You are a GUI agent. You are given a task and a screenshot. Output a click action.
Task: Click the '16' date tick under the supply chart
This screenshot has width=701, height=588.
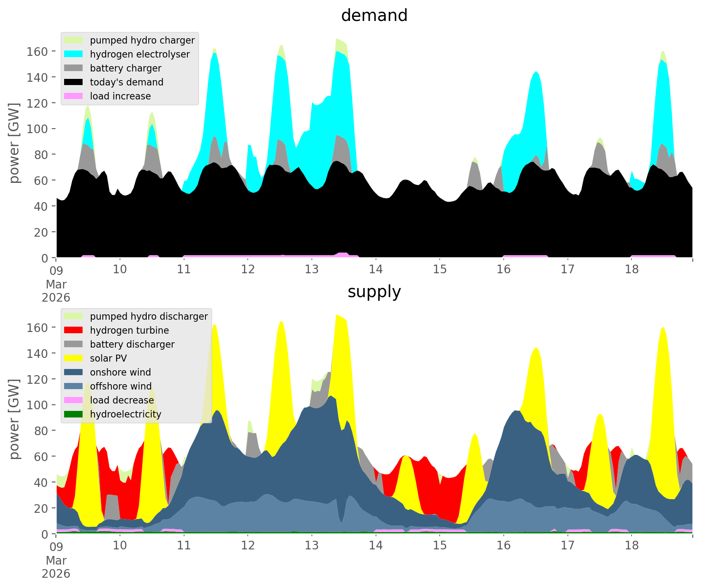point(503,546)
